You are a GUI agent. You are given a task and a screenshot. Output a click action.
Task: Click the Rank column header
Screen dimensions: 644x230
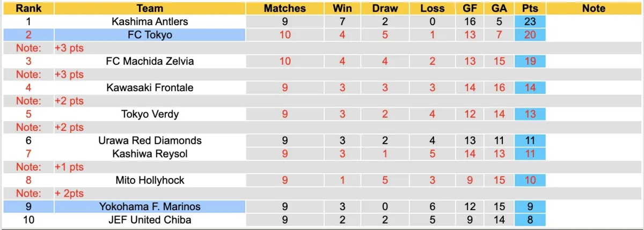tap(28, 9)
